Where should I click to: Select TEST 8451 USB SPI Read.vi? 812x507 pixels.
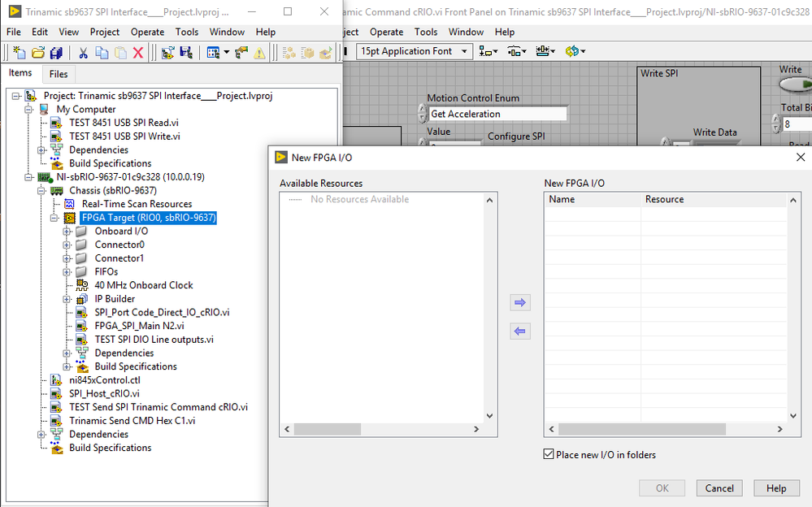point(124,123)
